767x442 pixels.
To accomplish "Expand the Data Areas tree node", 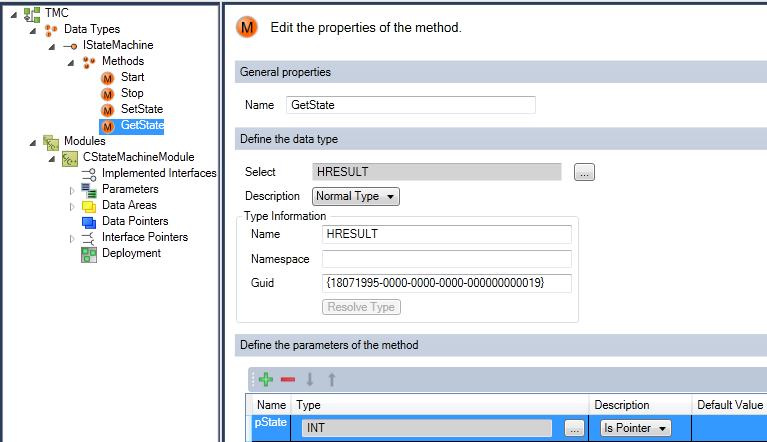I will click(x=72, y=207).
